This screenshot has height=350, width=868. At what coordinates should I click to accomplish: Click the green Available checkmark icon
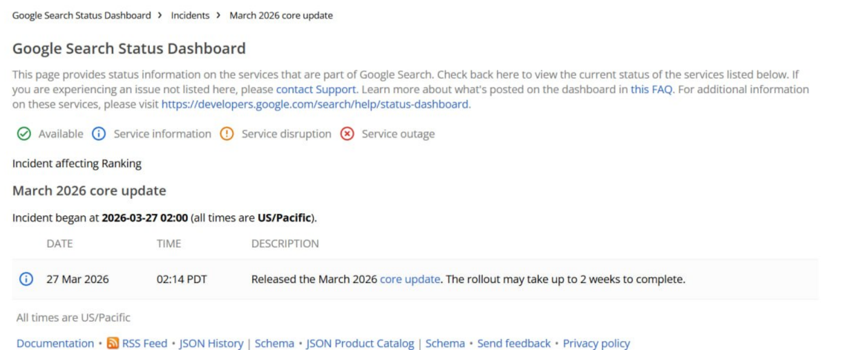[24, 134]
